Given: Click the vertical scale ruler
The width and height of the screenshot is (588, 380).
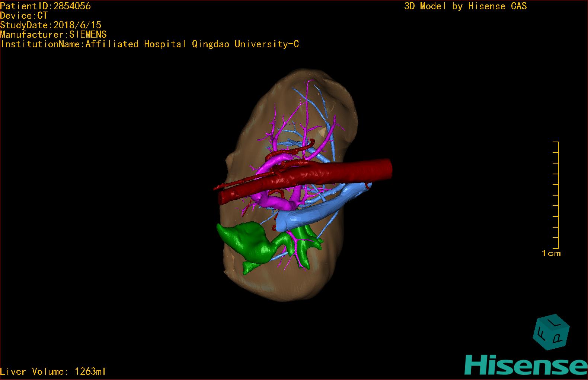Looking at the screenshot, I should pyautogui.click(x=556, y=195).
